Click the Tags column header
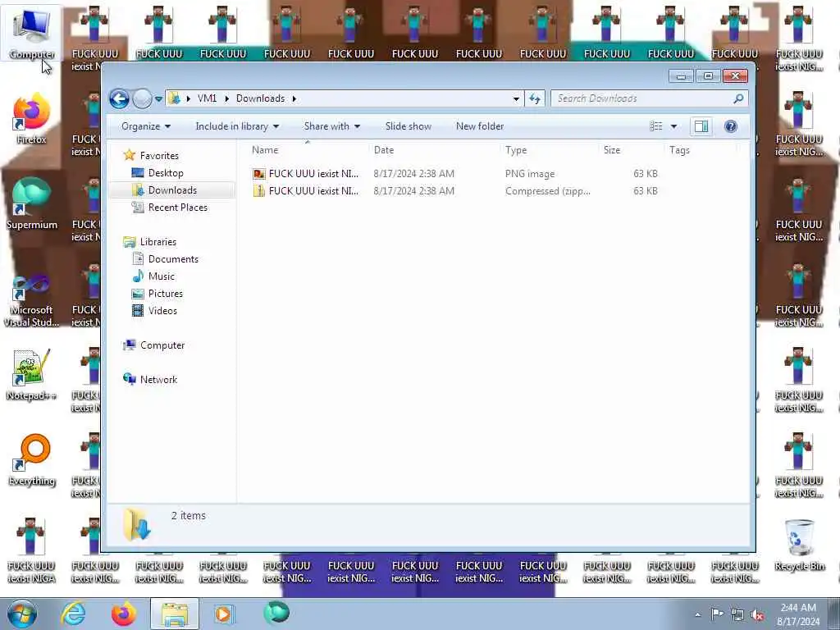This screenshot has width=840, height=630. click(679, 150)
